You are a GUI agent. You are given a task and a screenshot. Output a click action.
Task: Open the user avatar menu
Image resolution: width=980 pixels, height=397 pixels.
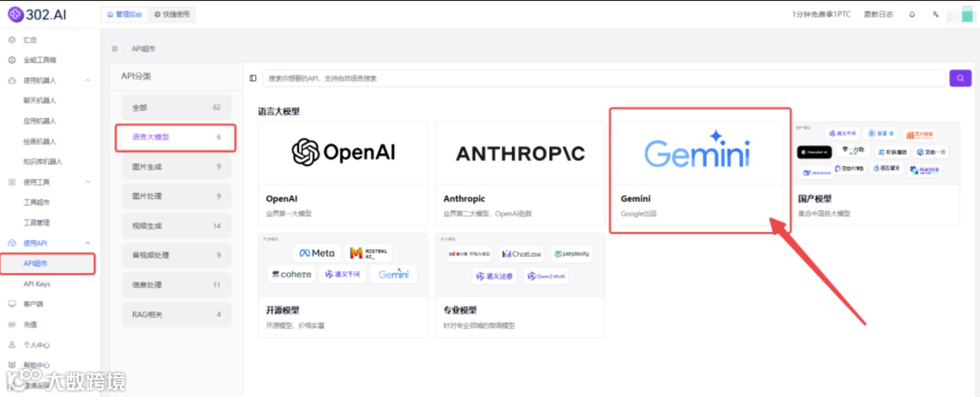coord(967,15)
